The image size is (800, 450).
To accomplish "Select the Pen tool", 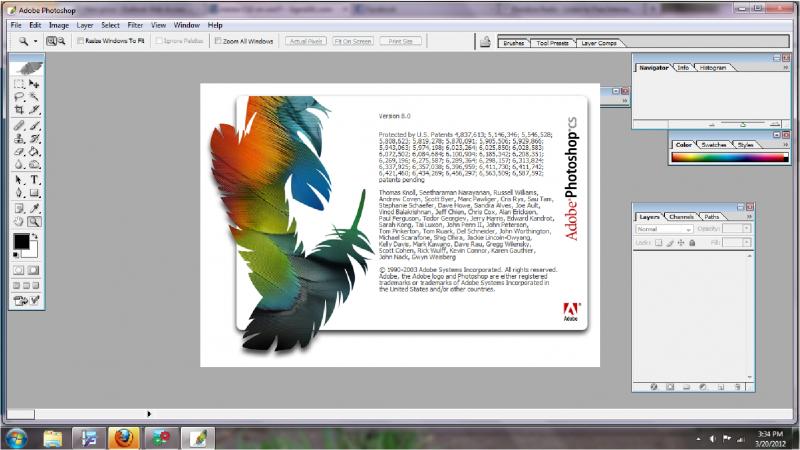I will 19,193.
